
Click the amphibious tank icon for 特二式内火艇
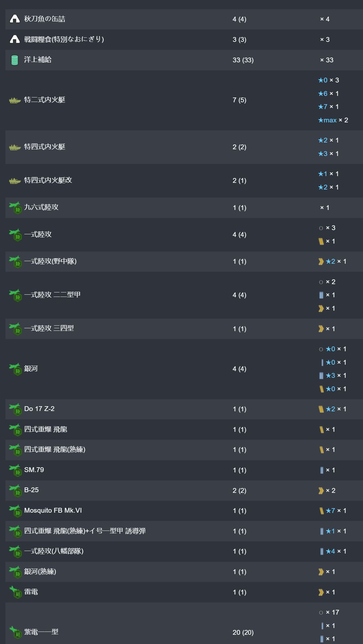15,100
